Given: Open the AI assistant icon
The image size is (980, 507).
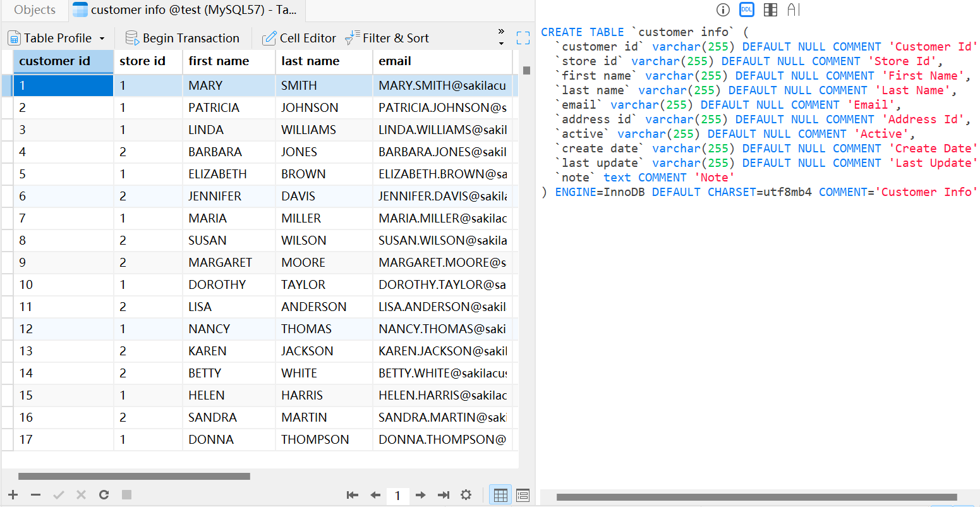Looking at the screenshot, I should 794,9.
